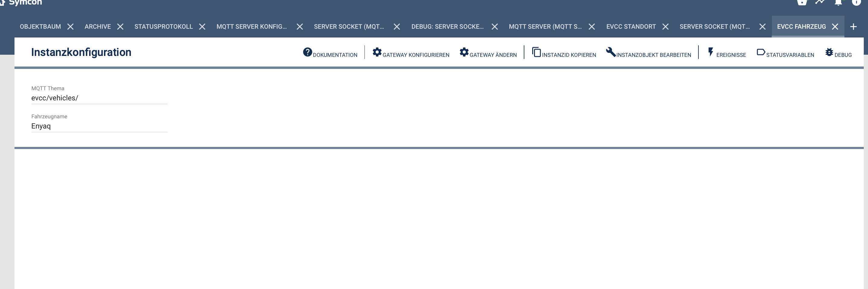Screen dimensions: 868x289
Task: Close the Archive tab
Action: tap(120, 27)
